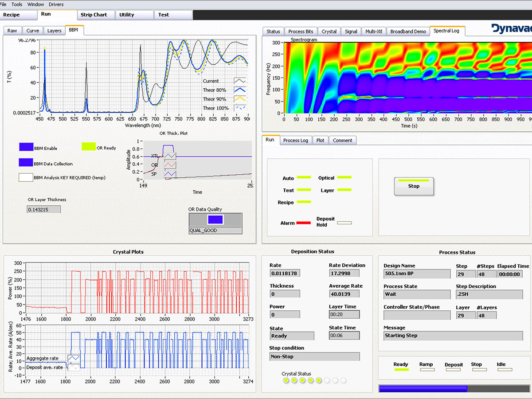532x399 pixels.
Task: Switch to the Process Log tab
Action: [x=296, y=140]
